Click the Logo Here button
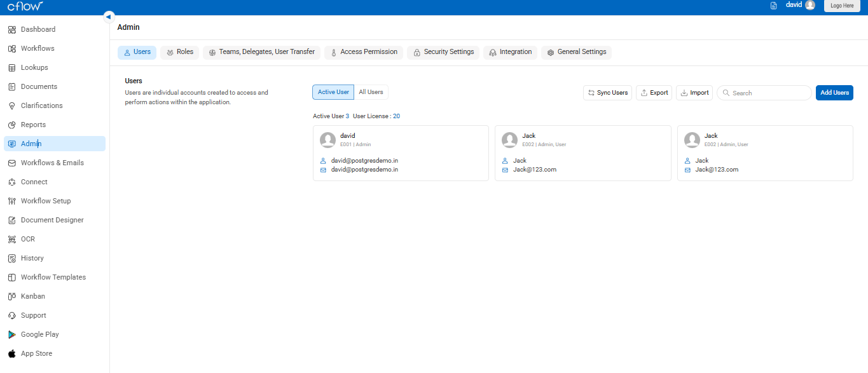Image resolution: width=868 pixels, height=373 pixels. [842, 6]
